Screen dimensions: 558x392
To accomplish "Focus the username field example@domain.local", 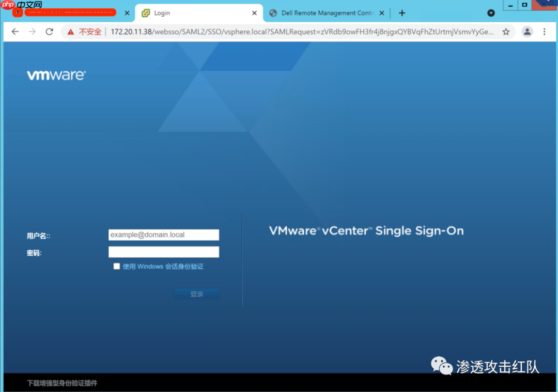I will [164, 235].
